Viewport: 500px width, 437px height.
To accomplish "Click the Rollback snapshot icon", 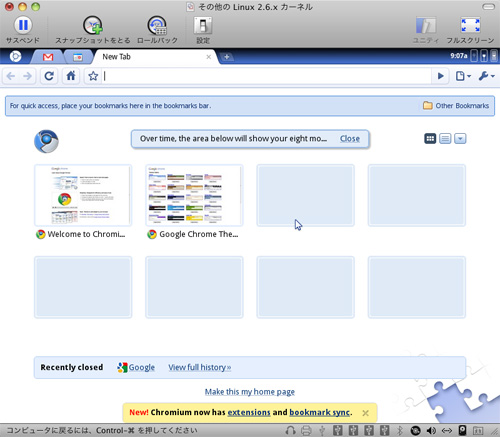I will pos(157,25).
